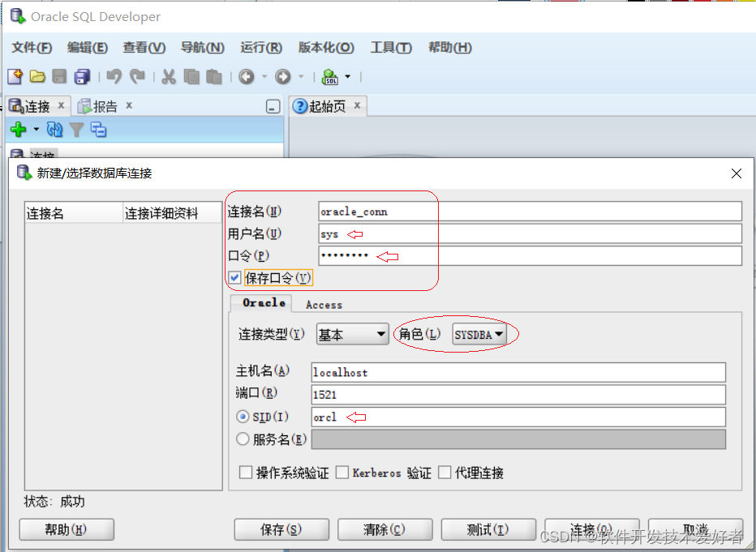Expand the Back button history dropdown arrow
The width and height of the screenshot is (756, 552).
tap(264, 76)
